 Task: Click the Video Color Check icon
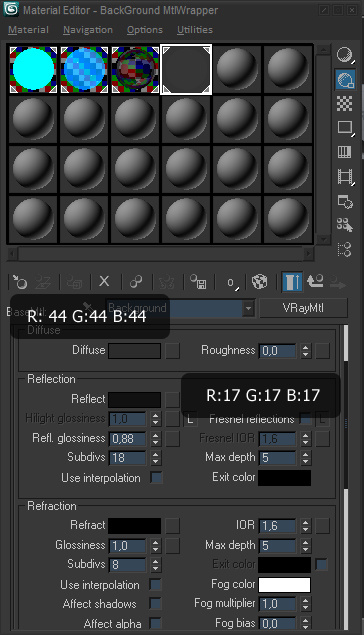pyautogui.click(x=345, y=152)
